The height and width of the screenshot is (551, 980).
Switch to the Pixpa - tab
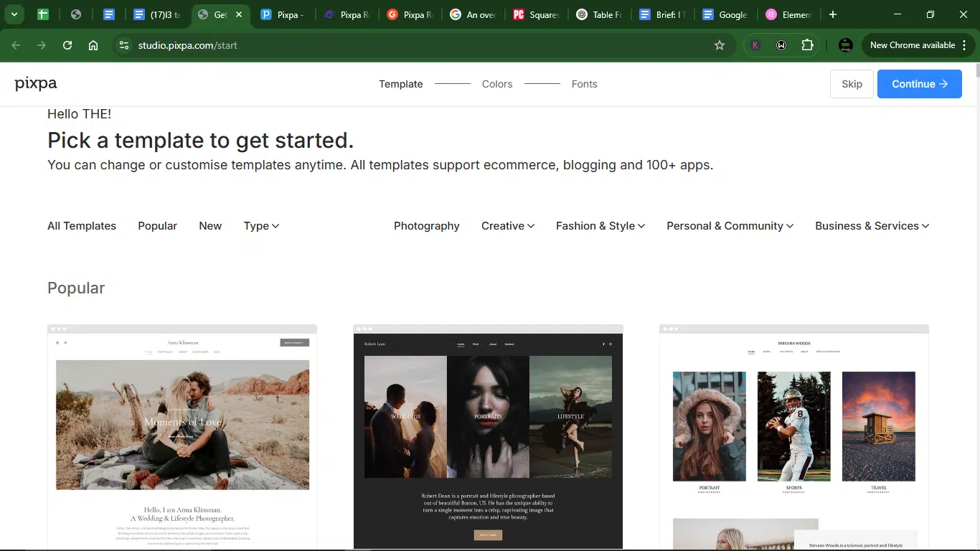[x=283, y=14]
